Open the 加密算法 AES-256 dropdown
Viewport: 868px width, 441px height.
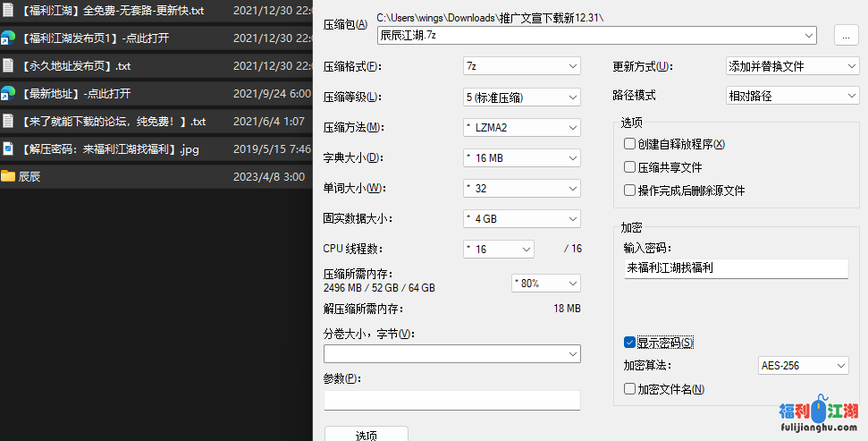[802, 366]
